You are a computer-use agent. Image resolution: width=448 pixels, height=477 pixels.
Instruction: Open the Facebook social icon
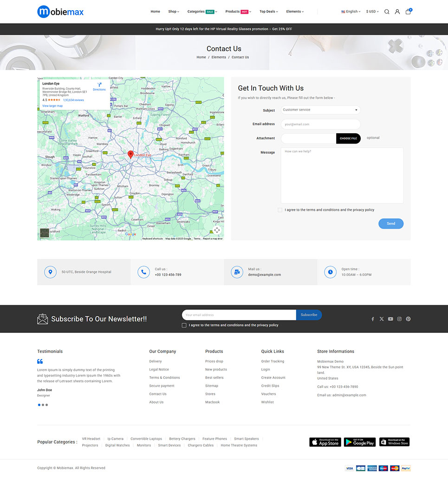372,319
